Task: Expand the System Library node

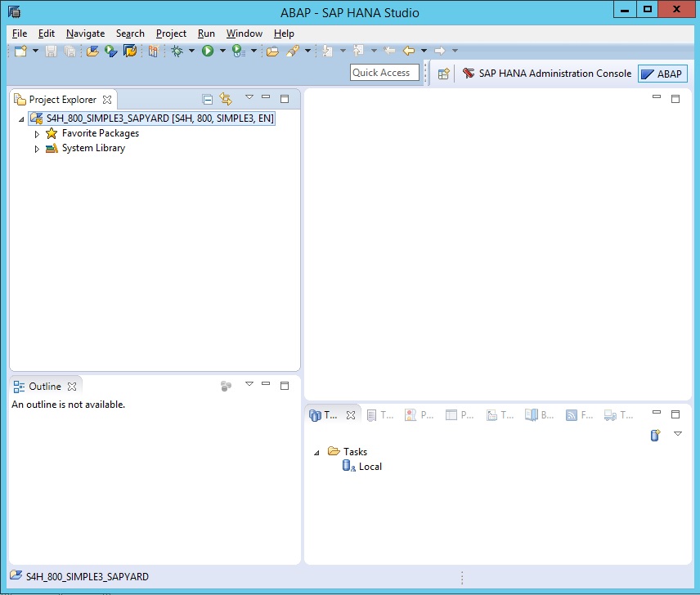Action: [37, 149]
